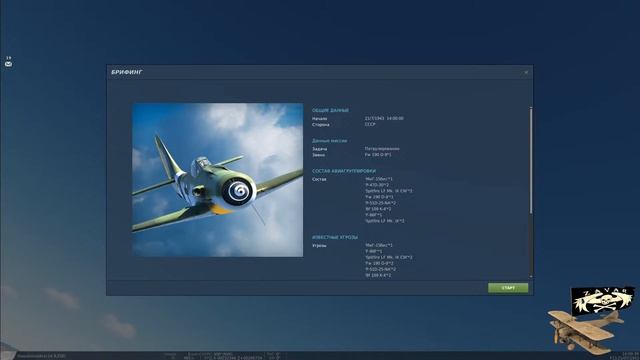Click the Угрозы label
Screen dimensions: 640x360
click(x=319, y=246)
